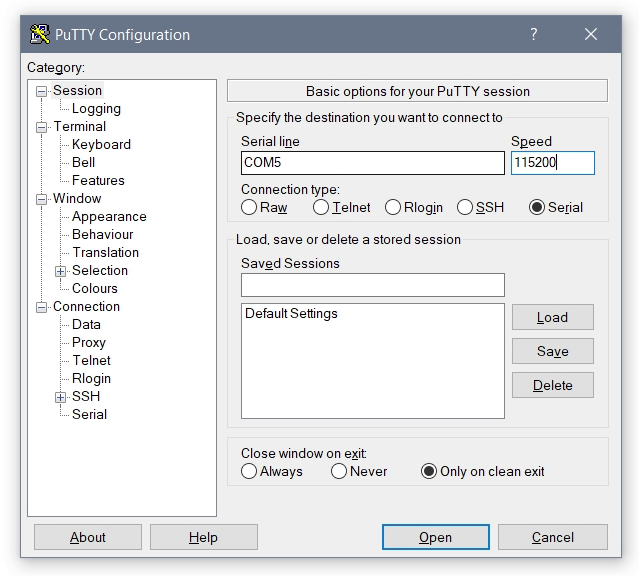Click the title bar question mark help button
This screenshot has height=576, width=639.
pos(534,34)
